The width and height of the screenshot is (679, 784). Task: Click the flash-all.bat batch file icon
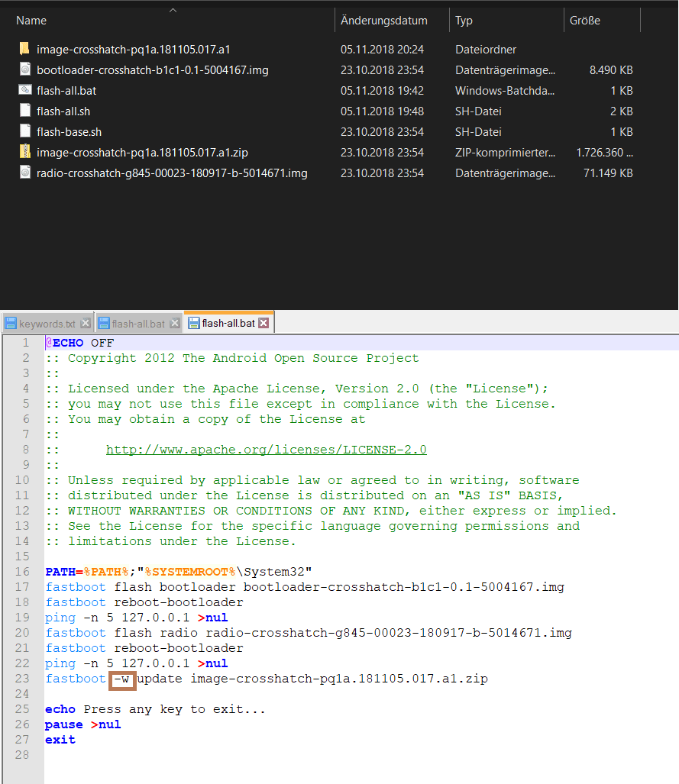(24, 91)
